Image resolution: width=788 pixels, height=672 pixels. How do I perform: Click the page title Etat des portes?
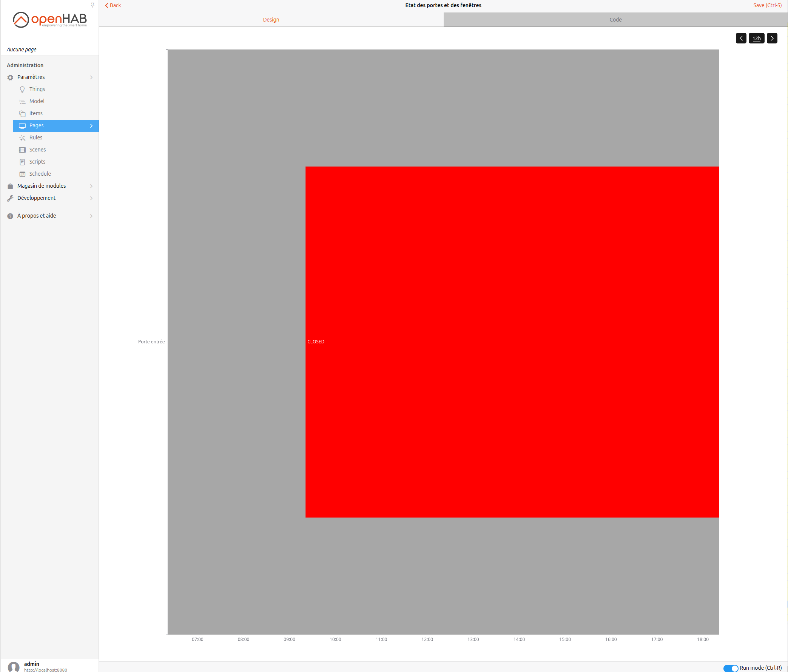[443, 5]
